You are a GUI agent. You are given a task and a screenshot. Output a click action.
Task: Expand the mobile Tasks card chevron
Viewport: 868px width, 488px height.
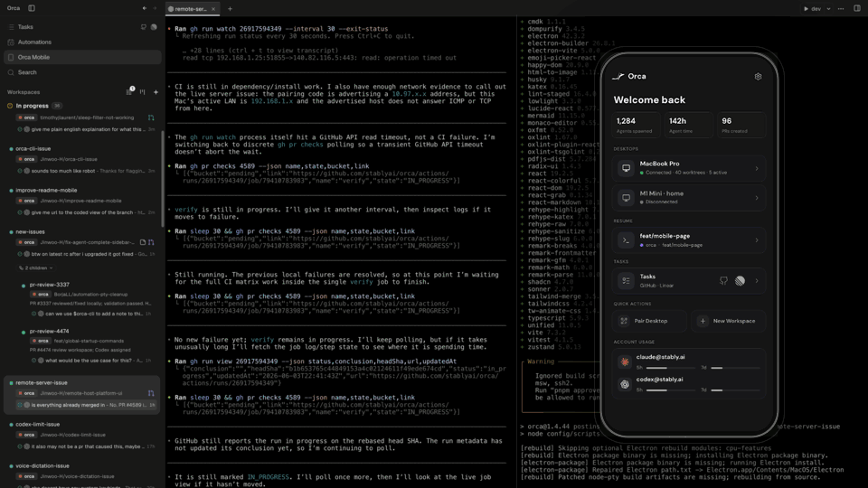[x=757, y=280]
